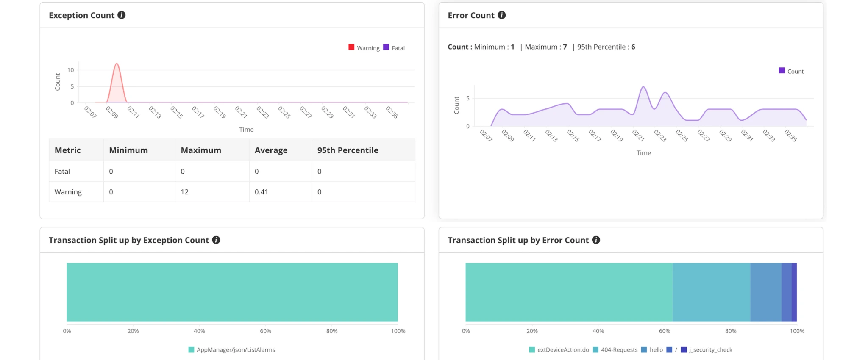Click the 404-Requests bar segment
Viewport: 868px width, 360px height.
point(711,292)
